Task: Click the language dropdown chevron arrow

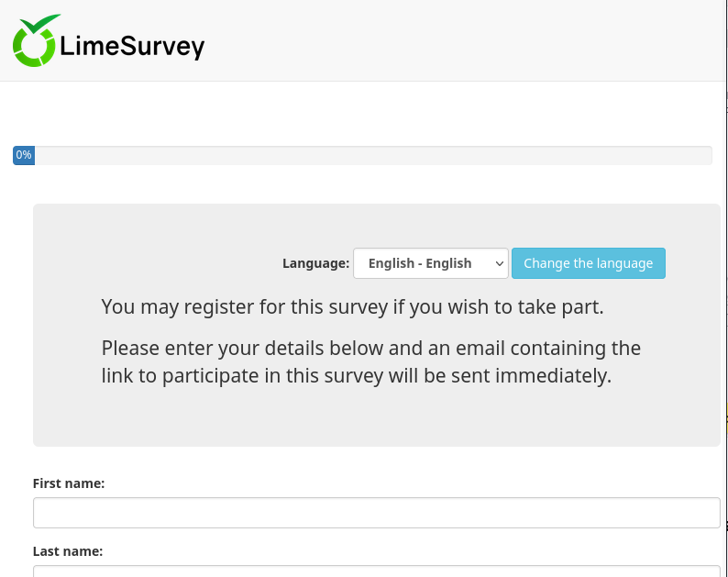Action: point(499,263)
